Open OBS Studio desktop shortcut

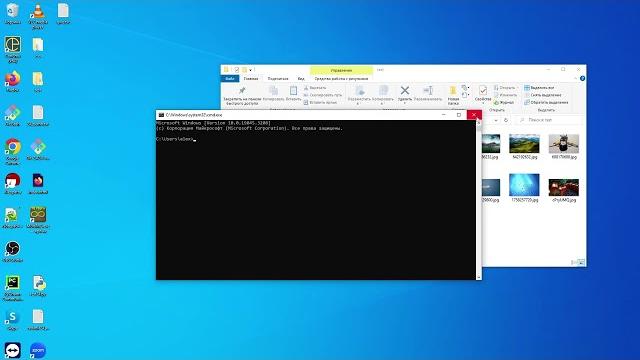pyautogui.click(x=13, y=251)
